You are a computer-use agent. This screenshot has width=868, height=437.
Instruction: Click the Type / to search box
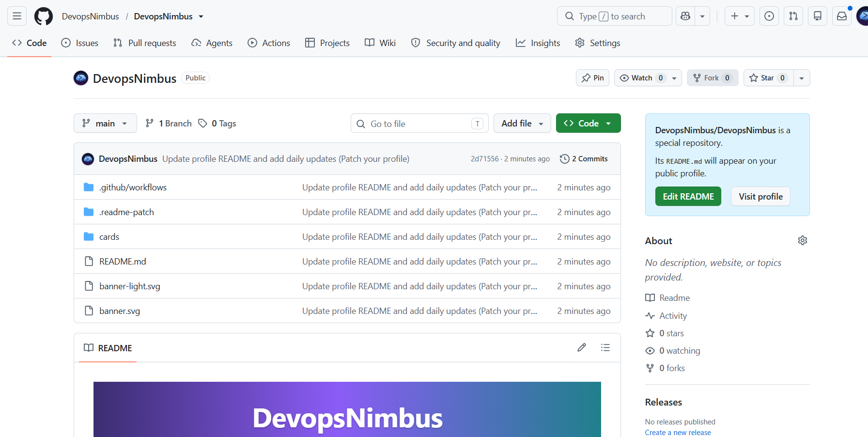point(614,16)
